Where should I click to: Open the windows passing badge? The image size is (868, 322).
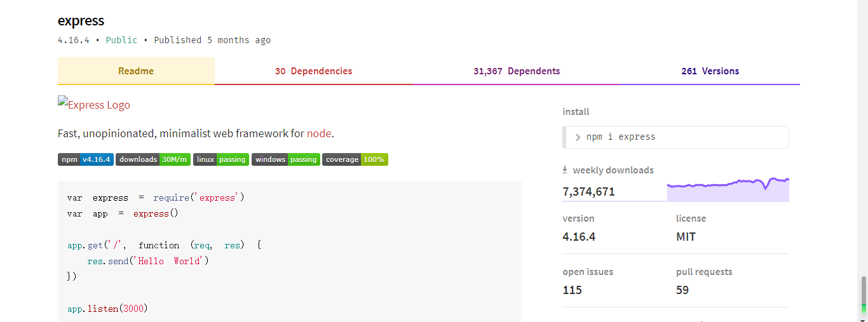(286, 159)
